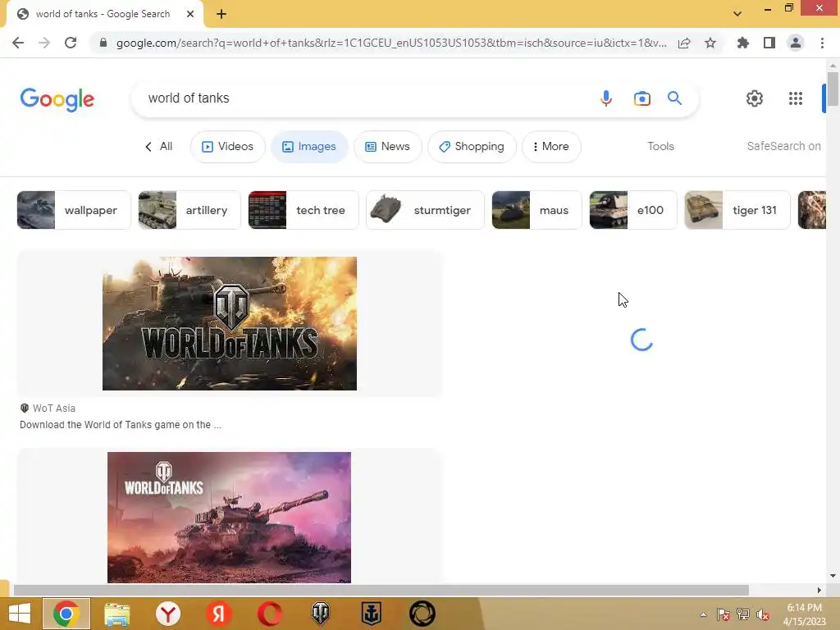Image resolution: width=840 pixels, height=630 pixels.
Task: Open Google Lens camera search
Action: (641, 98)
